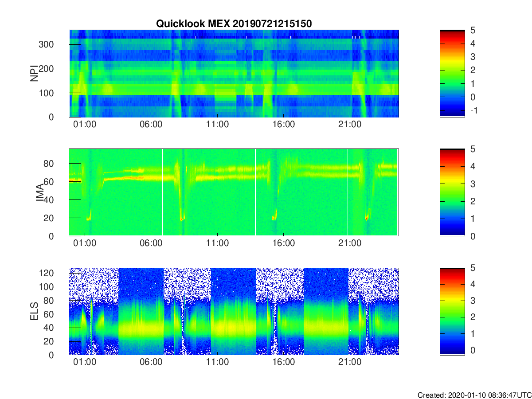Viewport: 532px width, 399px height.
Task: Click the 21:00 tick under IMA plot
Action: 350,243
